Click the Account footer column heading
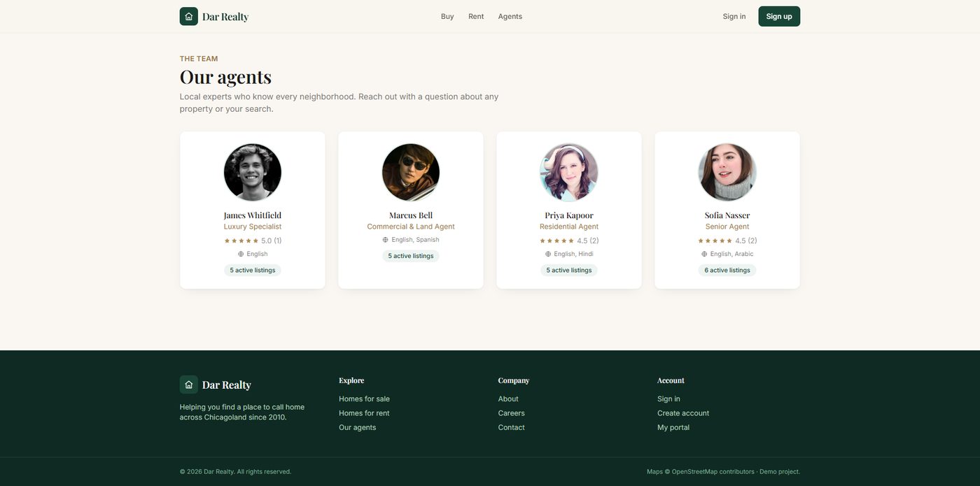 [x=671, y=380]
